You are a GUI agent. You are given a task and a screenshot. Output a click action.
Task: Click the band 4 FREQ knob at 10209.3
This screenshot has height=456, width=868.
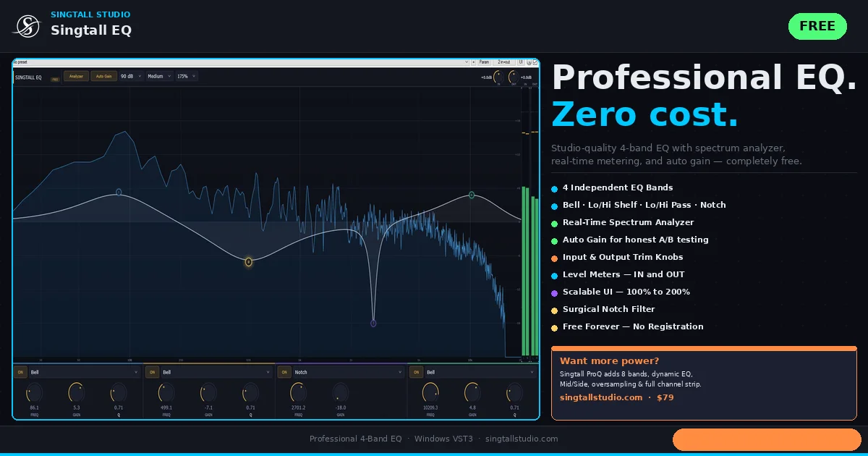click(x=430, y=393)
